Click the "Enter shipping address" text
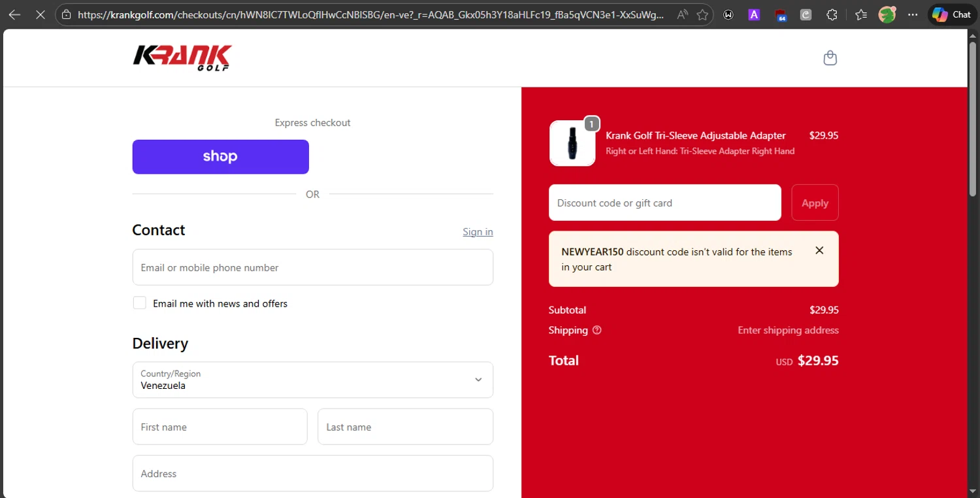 [788, 330]
